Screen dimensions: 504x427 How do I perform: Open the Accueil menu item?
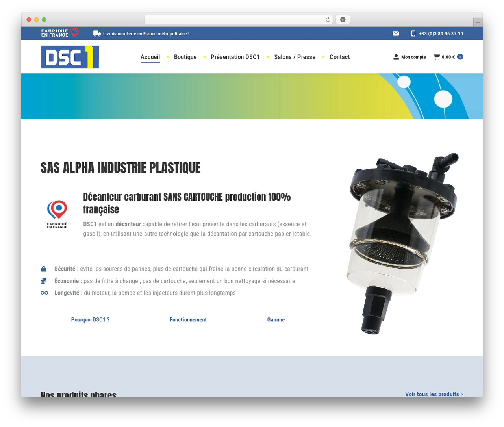point(150,57)
